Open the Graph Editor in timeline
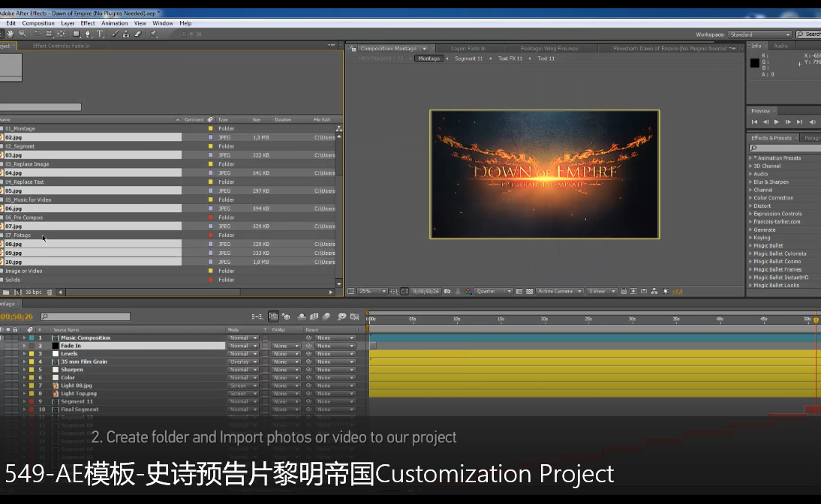 coord(354,316)
